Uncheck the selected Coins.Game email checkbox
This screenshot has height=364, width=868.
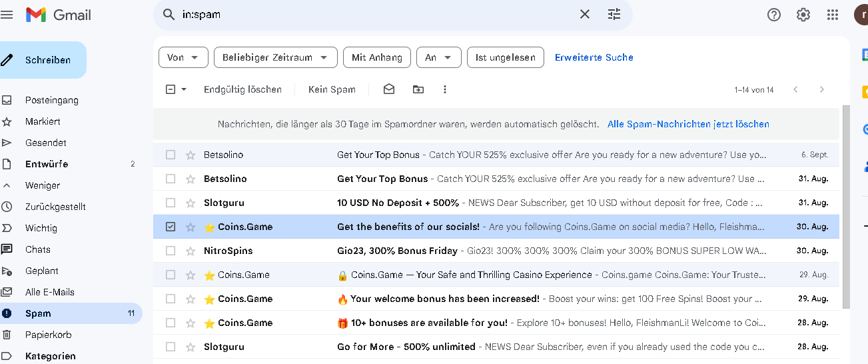click(x=171, y=227)
